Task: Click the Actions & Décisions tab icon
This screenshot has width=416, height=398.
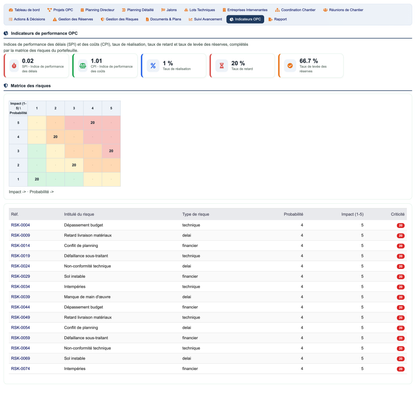Action: click(11, 19)
